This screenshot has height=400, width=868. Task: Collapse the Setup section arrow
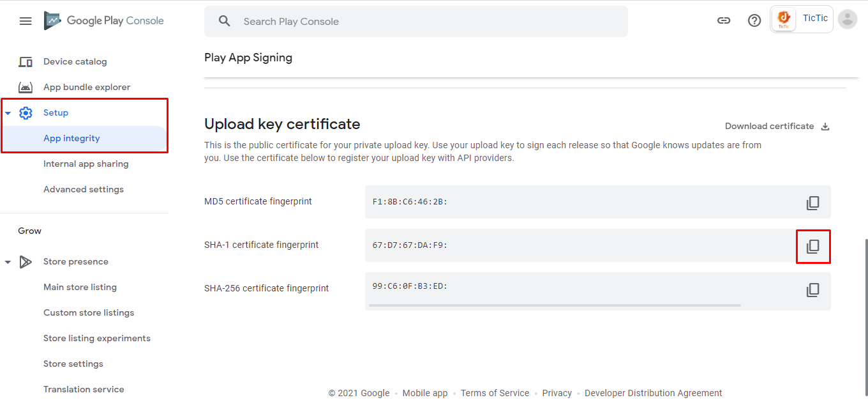[x=8, y=113]
